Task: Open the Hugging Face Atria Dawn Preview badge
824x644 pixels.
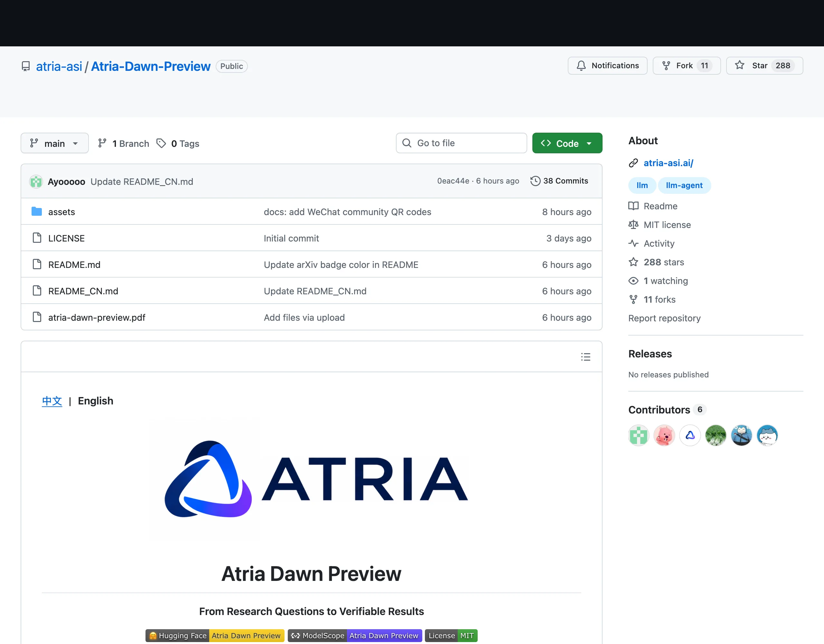Action: pyautogui.click(x=215, y=636)
